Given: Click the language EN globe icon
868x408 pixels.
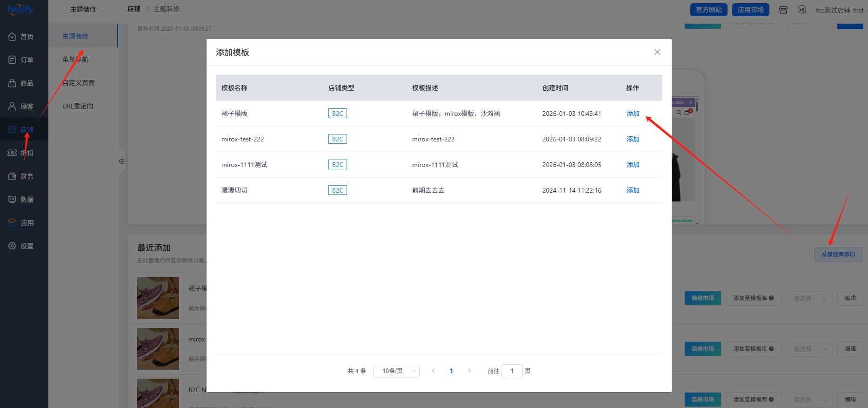Looking at the screenshot, I should (802, 10).
